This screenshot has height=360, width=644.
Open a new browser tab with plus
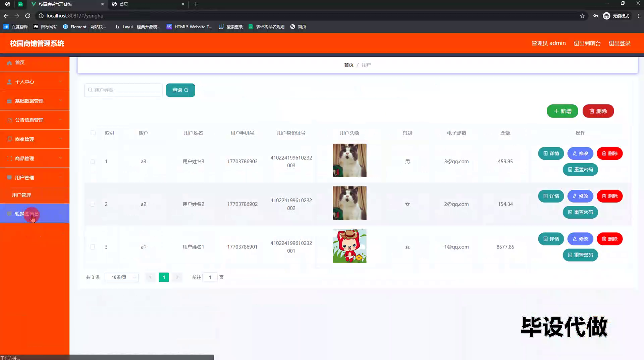(196, 4)
